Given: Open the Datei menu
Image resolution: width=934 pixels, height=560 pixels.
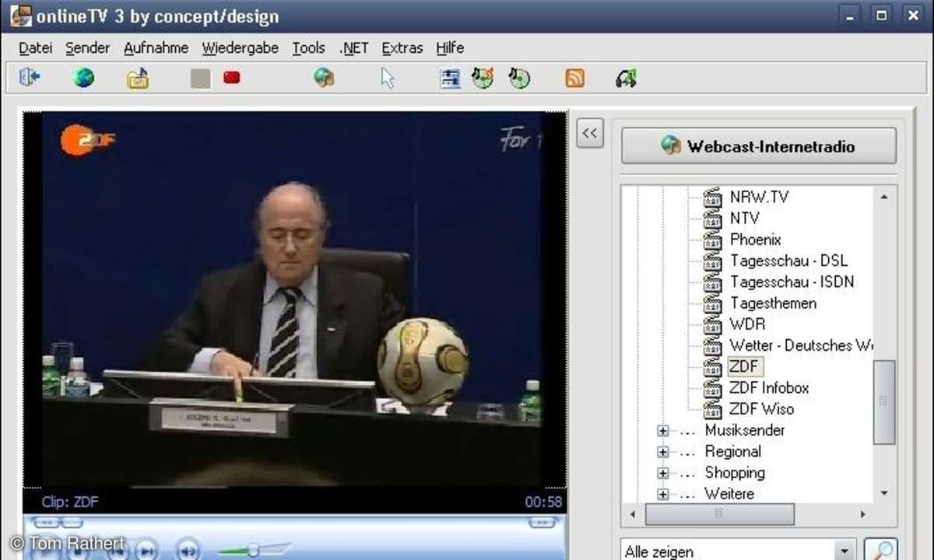Looking at the screenshot, I should [x=35, y=47].
